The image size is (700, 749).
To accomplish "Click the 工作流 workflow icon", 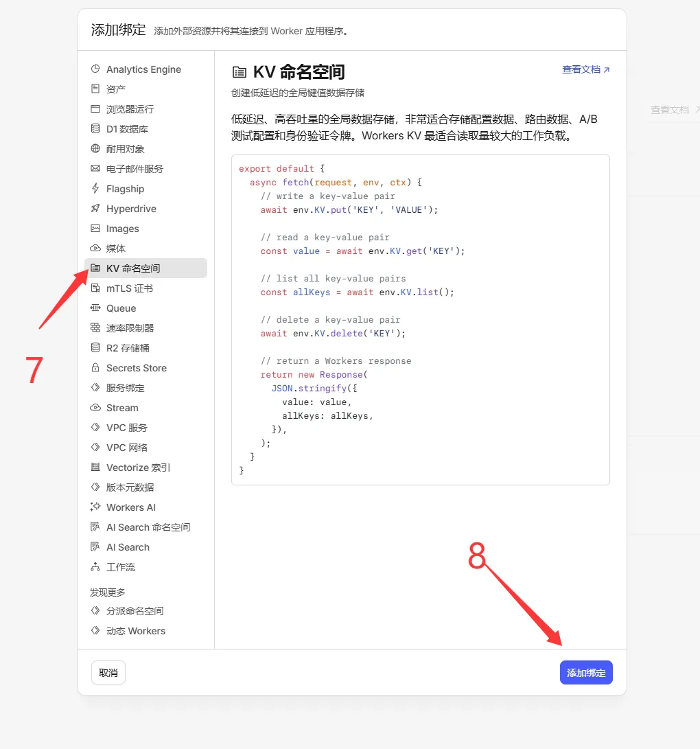I will pyautogui.click(x=95, y=566).
